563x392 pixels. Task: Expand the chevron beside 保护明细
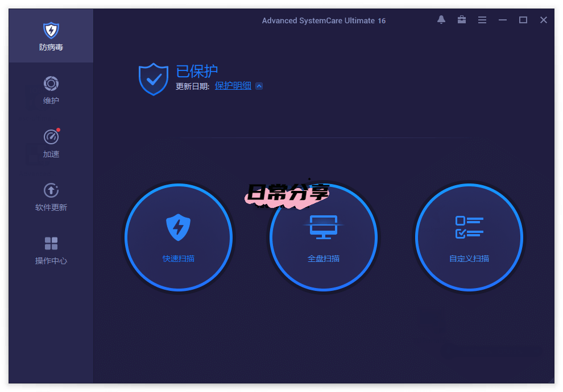259,86
